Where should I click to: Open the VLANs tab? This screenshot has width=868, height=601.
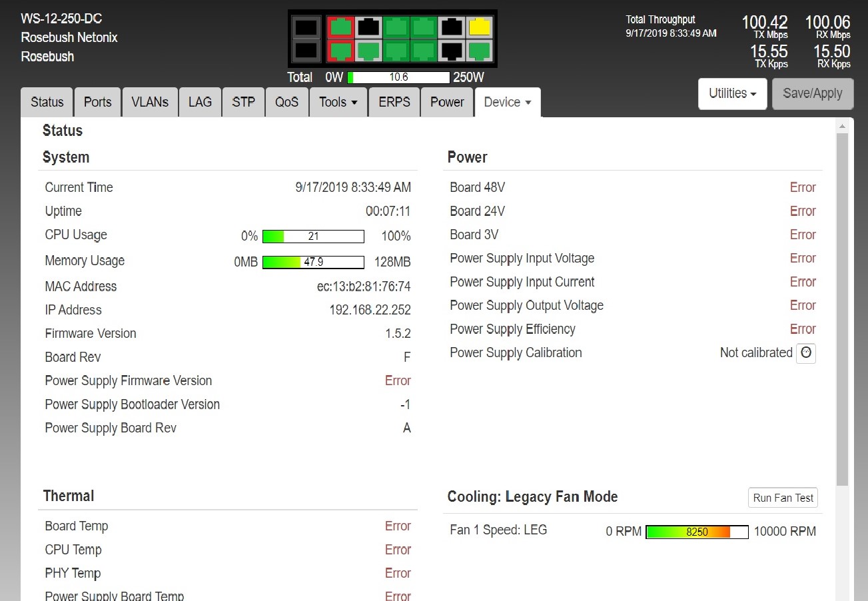(150, 102)
